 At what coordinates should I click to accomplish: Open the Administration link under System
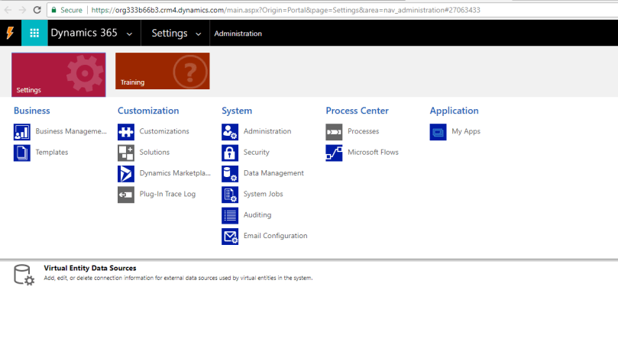(x=267, y=131)
